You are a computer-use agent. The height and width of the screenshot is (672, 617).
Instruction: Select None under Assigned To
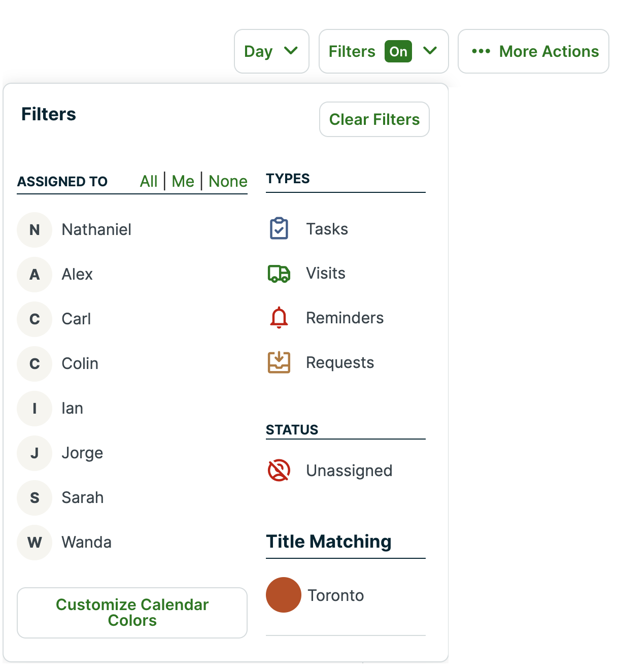click(227, 181)
